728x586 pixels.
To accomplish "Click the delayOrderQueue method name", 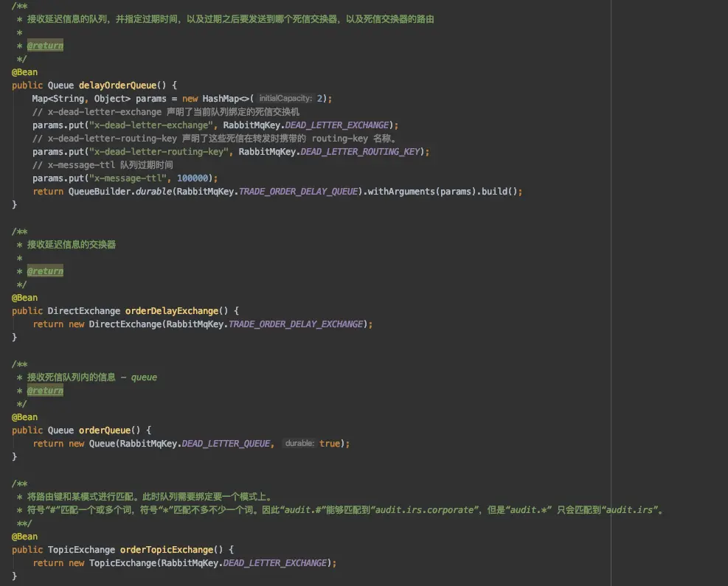I will [117, 86].
